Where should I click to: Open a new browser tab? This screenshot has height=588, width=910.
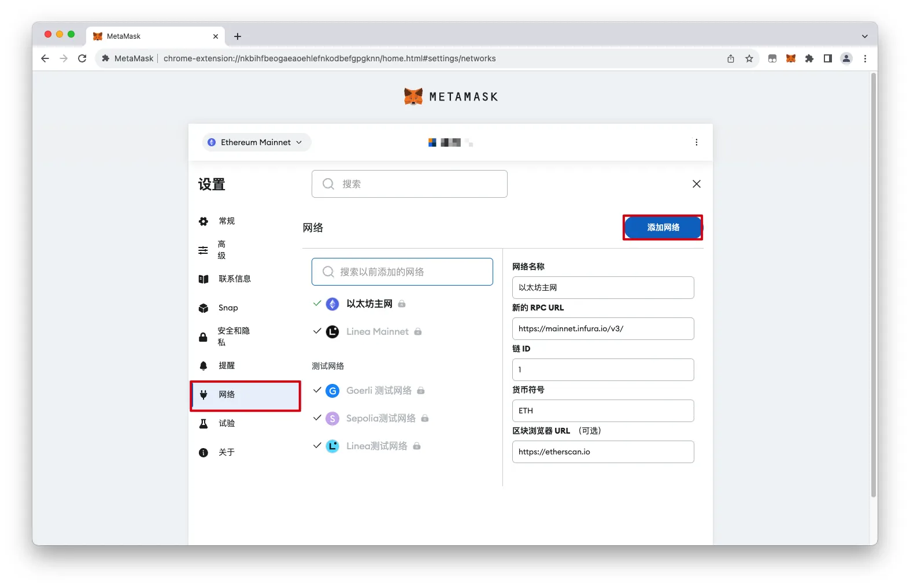point(238,36)
